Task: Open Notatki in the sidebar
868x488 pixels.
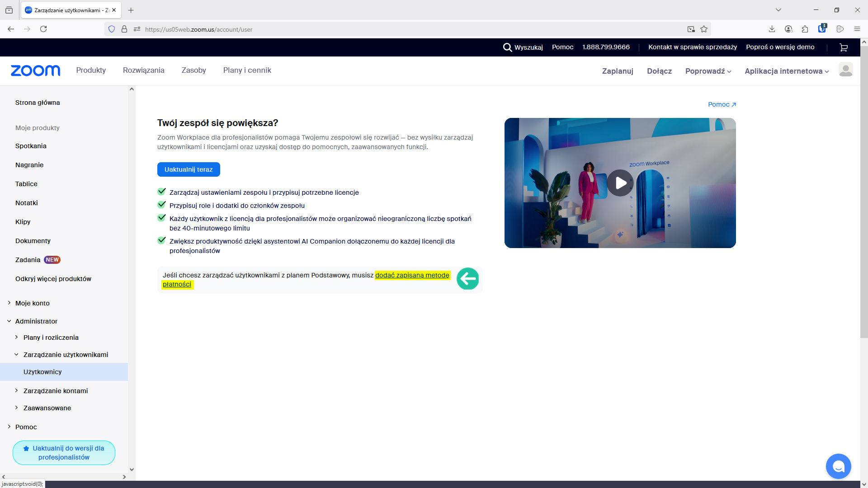Action: point(27,203)
